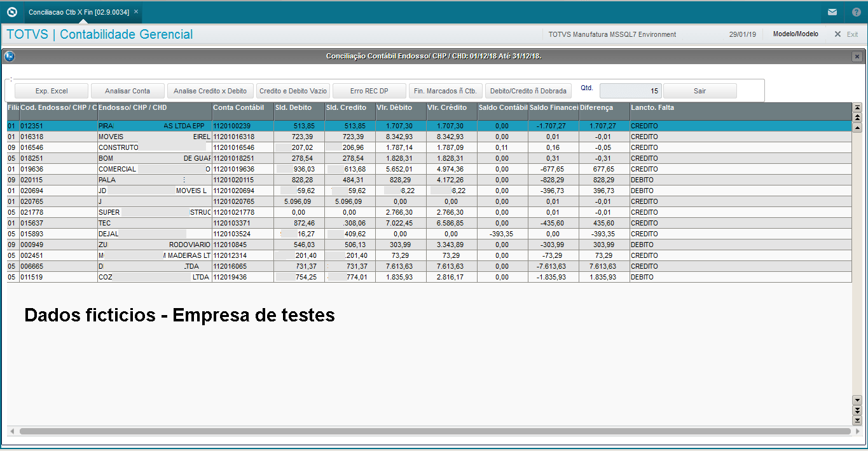Viewport: 868px width, 451px height.
Task: Open the mail envelope icon
Action: [832, 12]
